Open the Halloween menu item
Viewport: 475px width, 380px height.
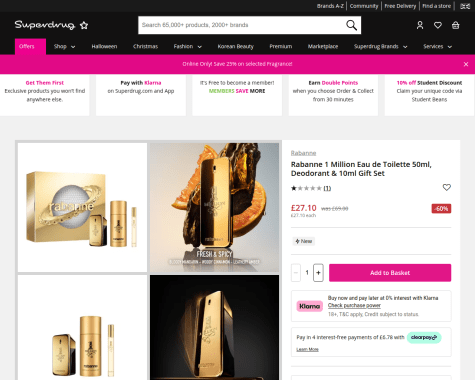pyautogui.click(x=104, y=47)
